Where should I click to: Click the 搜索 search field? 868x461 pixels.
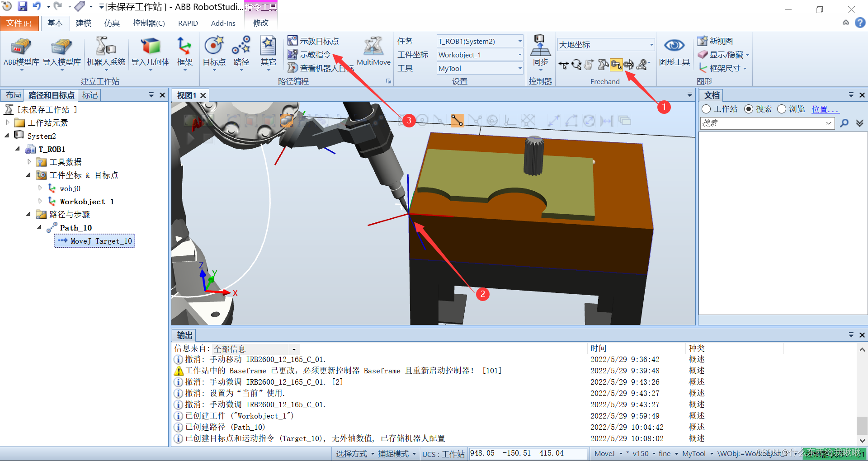point(767,123)
